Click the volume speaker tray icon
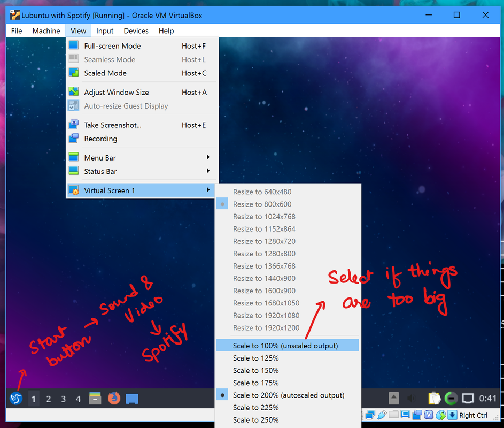Screen dimensions: 504x428 pos(412,399)
